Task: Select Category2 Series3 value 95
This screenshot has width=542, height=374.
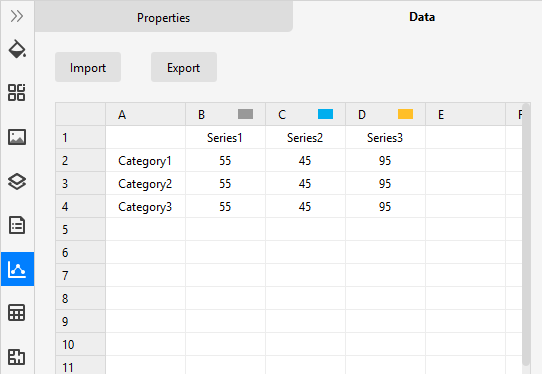Action: pyautogui.click(x=385, y=184)
